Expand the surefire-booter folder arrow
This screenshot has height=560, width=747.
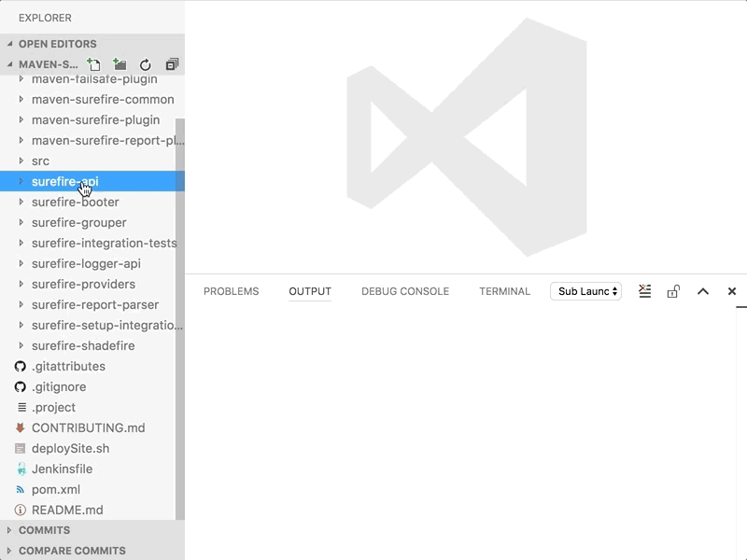pyautogui.click(x=21, y=202)
